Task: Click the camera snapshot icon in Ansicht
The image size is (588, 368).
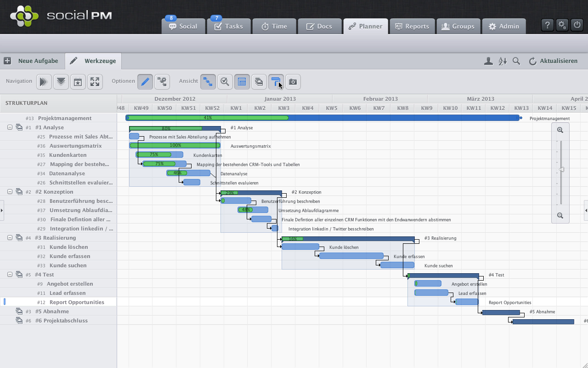Action: pyautogui.click(x=293, y=82)
